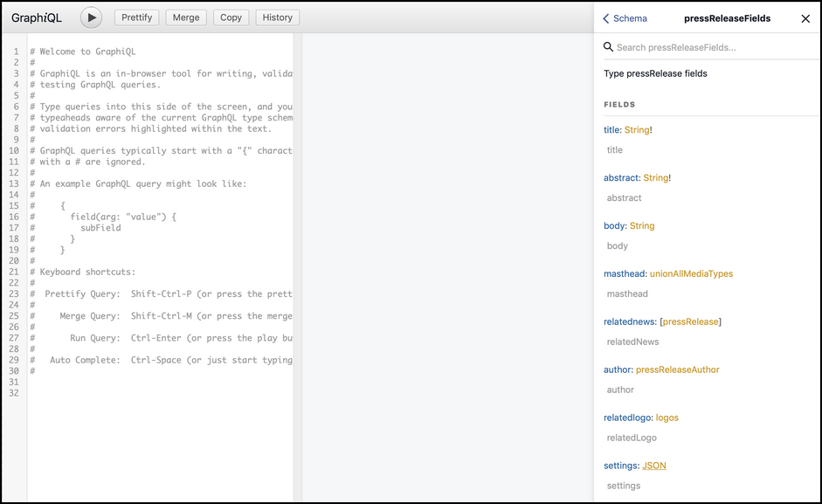The image size is (822, 504).
Task: Click the 'Keyboard shortcuts:' comment line
Action: [83, 272]
